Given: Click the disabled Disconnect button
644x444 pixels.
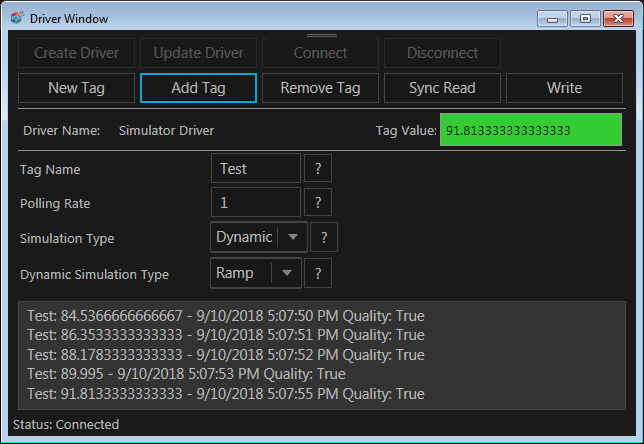Looking at the screenshot, I should click(442, 53).
